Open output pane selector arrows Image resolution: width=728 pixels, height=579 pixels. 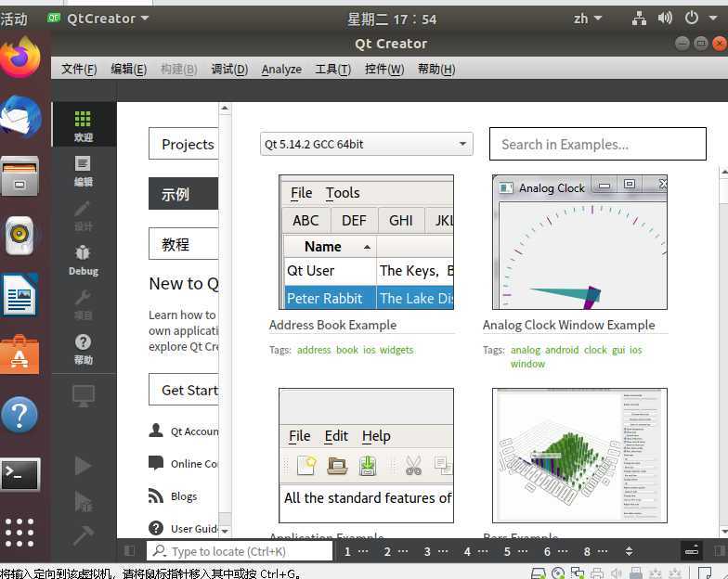tap(630, 551)
